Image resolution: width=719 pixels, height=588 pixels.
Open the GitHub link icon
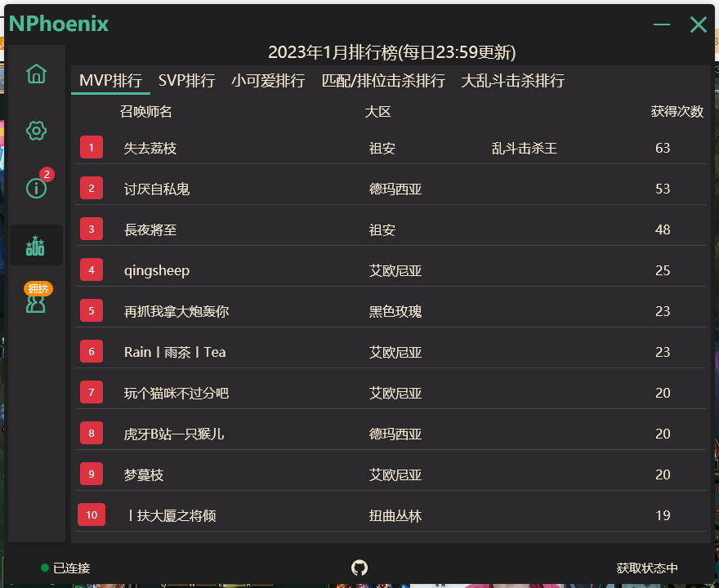click(359, 568)
